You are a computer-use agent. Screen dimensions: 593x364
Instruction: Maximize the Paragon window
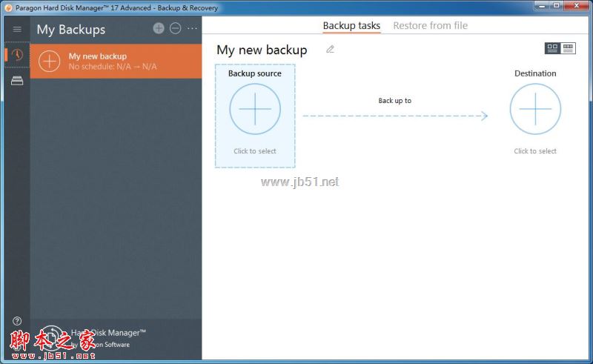(557, 6)
